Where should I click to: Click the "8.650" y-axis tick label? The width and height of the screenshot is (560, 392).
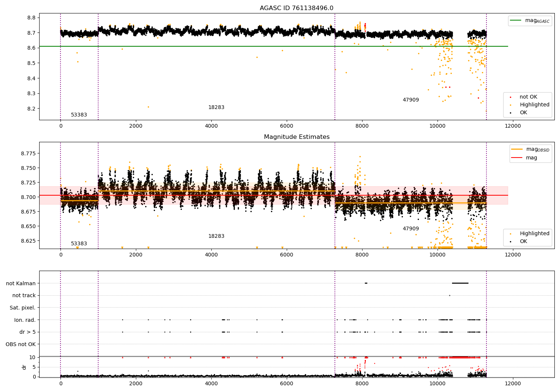coord(29,227)
